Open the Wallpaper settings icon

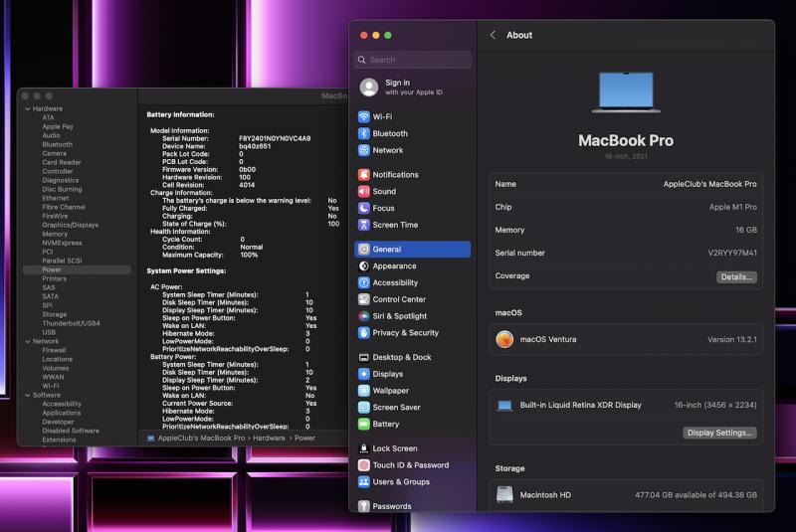point(364,391)
